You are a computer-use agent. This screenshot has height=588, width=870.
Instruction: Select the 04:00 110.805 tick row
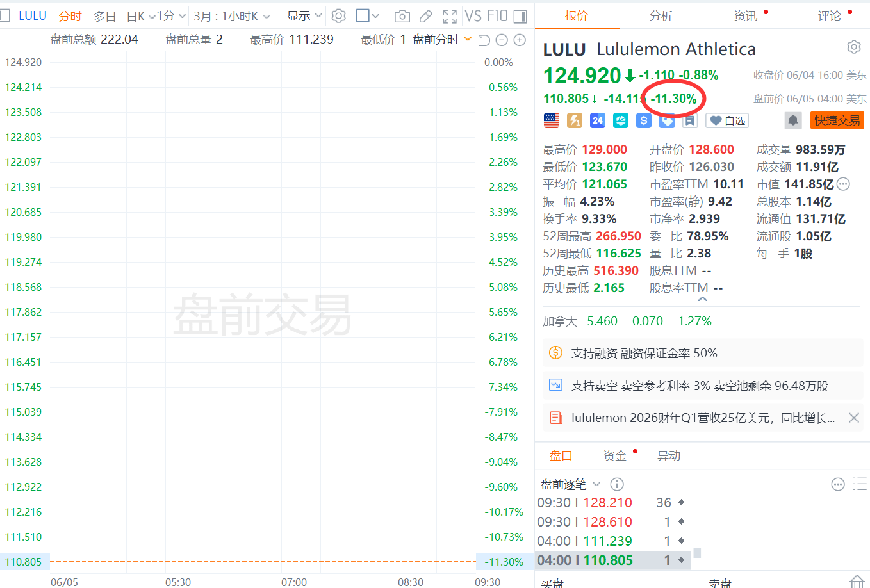click(x=613, y=560)
